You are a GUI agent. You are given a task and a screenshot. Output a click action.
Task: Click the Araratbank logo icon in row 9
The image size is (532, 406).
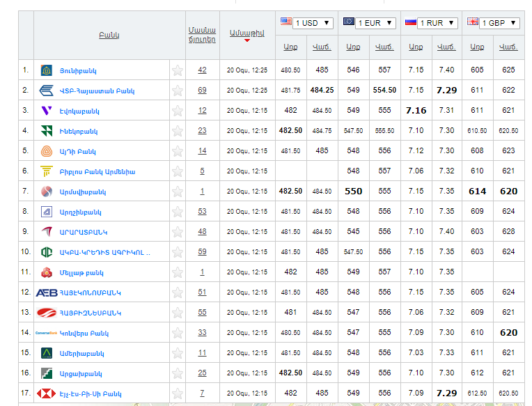(x=47, y=232)
